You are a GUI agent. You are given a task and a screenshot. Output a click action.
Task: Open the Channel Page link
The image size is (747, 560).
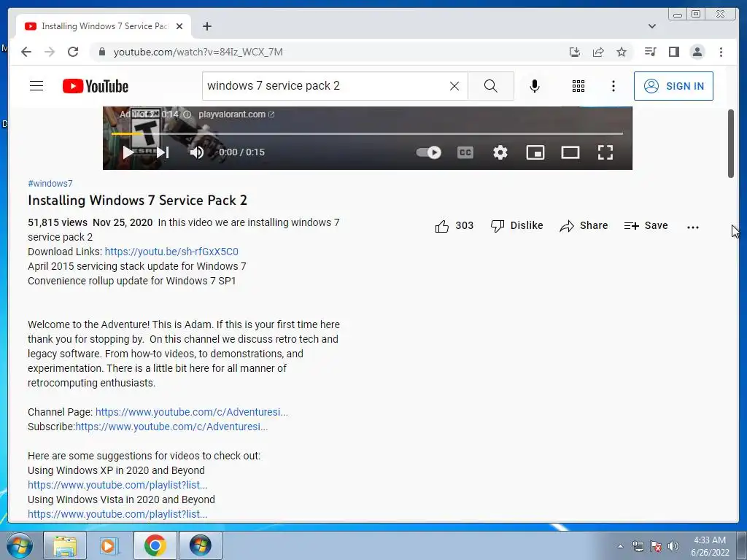(x=192, y=412)
